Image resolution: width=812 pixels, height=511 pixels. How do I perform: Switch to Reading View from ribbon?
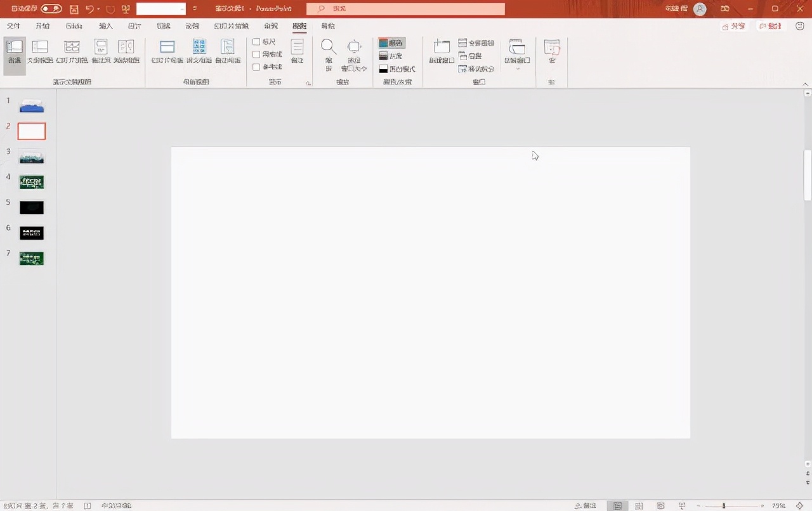(126, 52)
